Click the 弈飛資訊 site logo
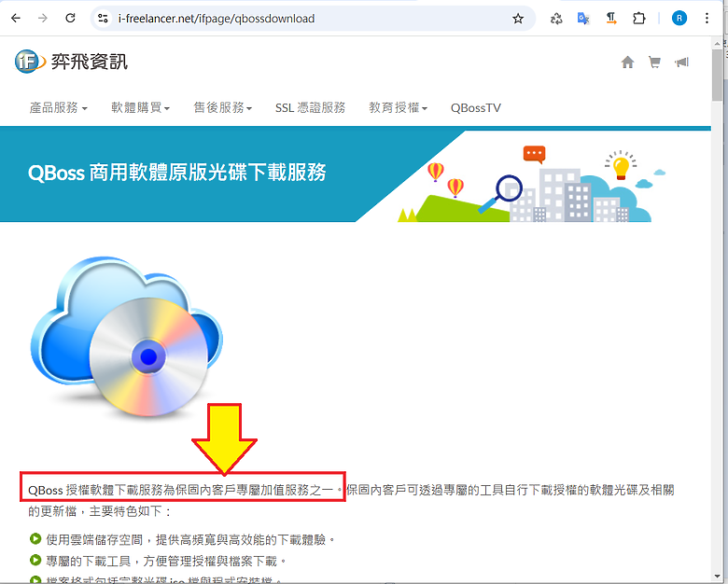 [71, 62]
